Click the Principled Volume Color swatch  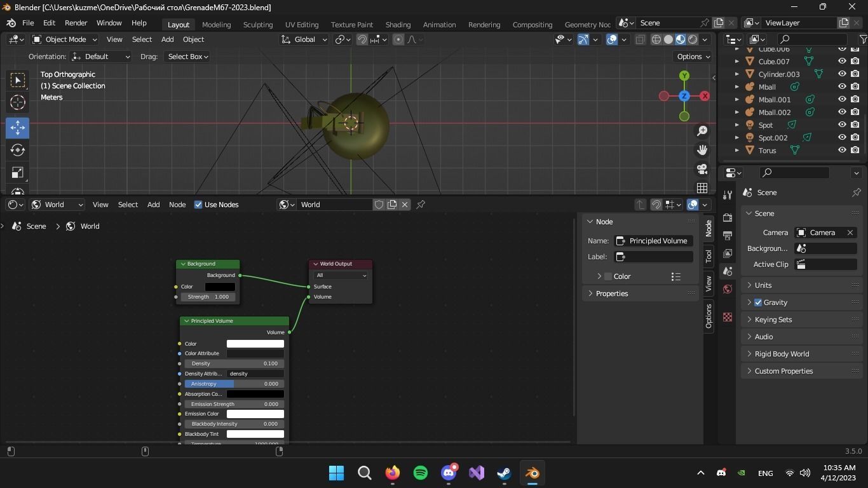point(255,344)
